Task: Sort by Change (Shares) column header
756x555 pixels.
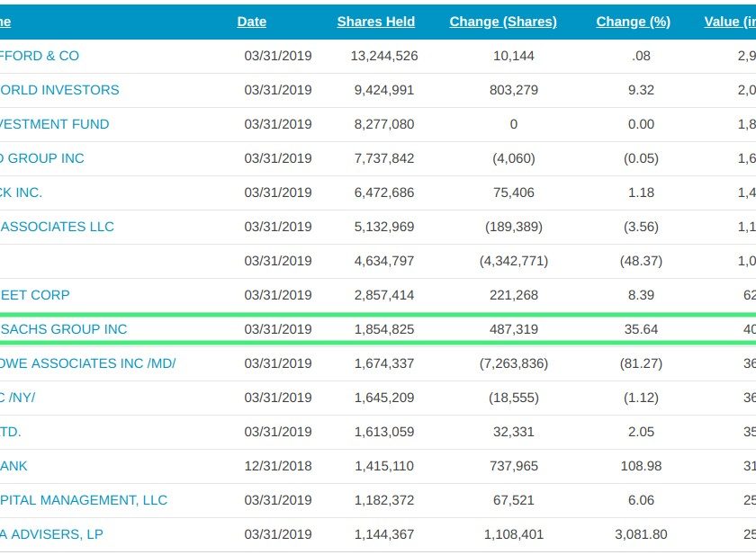Action: point(503,22)
